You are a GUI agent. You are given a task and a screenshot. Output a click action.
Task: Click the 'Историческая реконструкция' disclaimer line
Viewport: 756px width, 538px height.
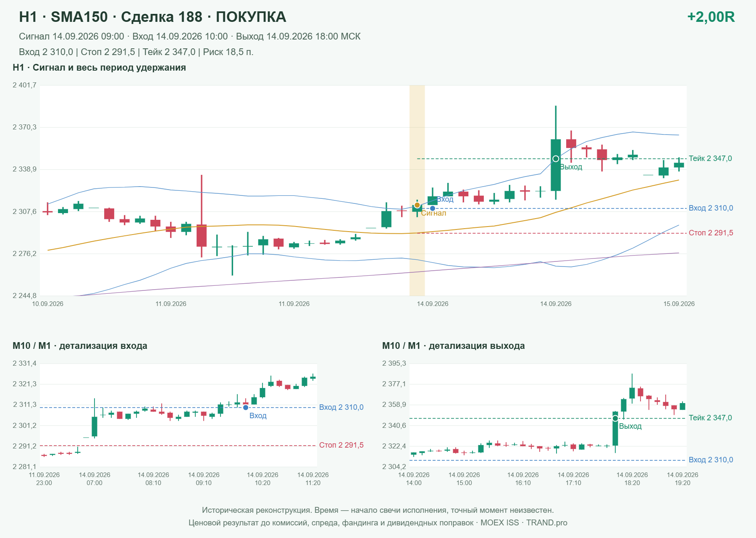coord(378,510)
